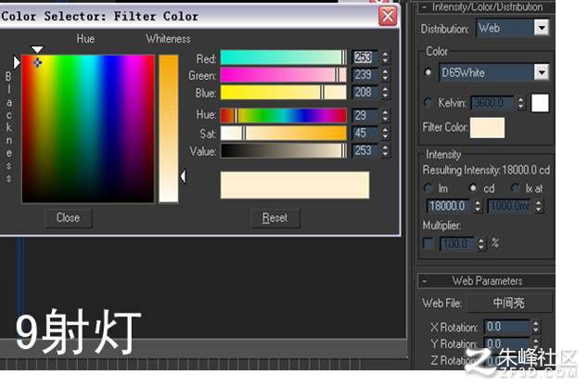The image size is (588, 387).
Task: Click the Blue value field showing 208
Action: point(364,92)
